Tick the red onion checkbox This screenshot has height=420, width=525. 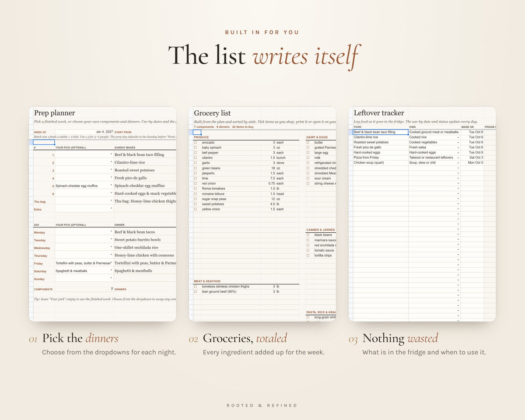pos(196,183)
